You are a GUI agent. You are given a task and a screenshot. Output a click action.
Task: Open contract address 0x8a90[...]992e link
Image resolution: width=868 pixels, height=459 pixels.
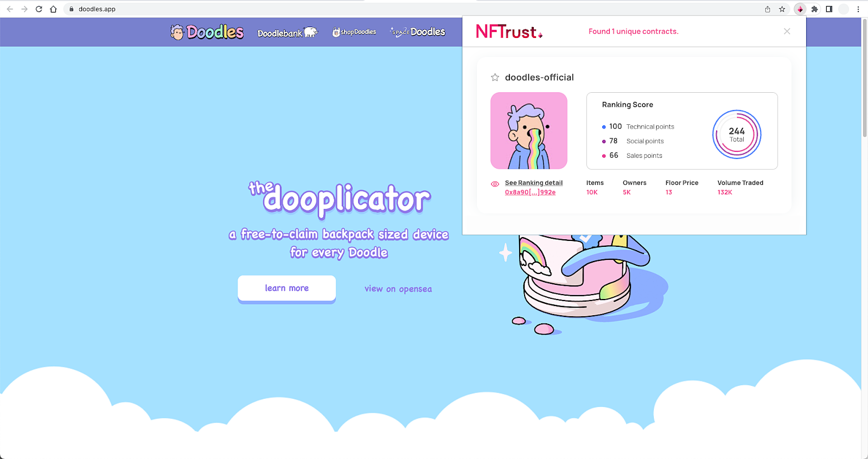tap(530, 192)
